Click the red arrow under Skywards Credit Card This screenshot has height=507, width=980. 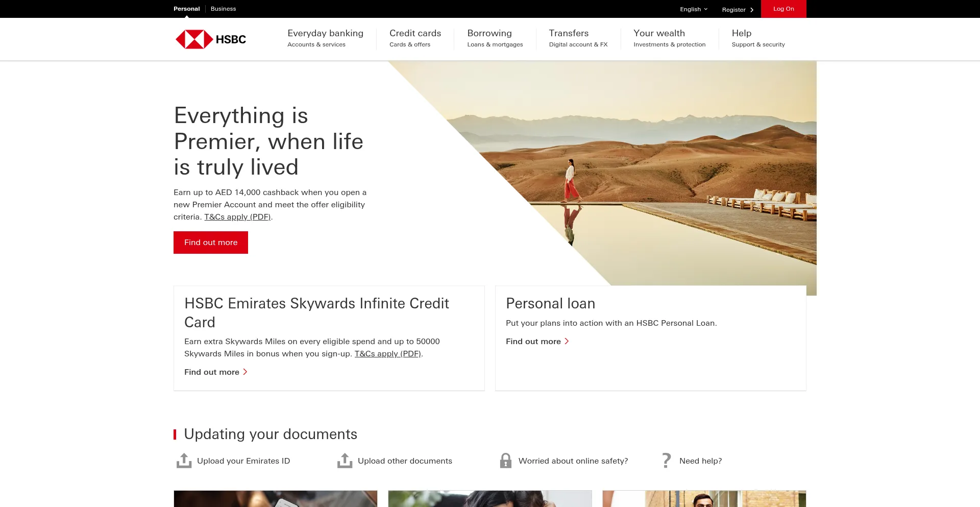tap(245, 372)
